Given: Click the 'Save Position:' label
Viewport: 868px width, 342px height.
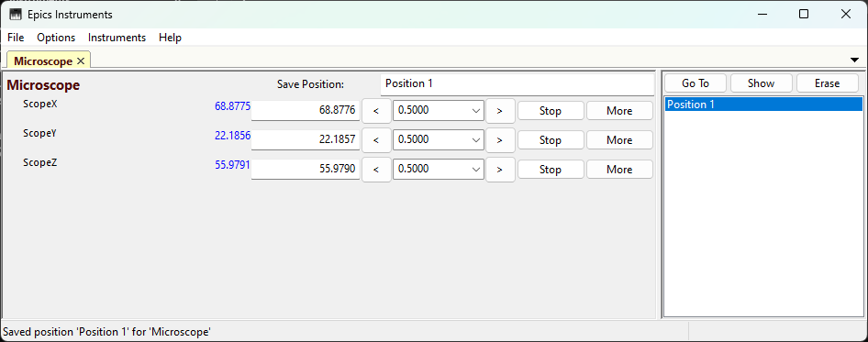Looking at the screenshot, I should 310,84.
